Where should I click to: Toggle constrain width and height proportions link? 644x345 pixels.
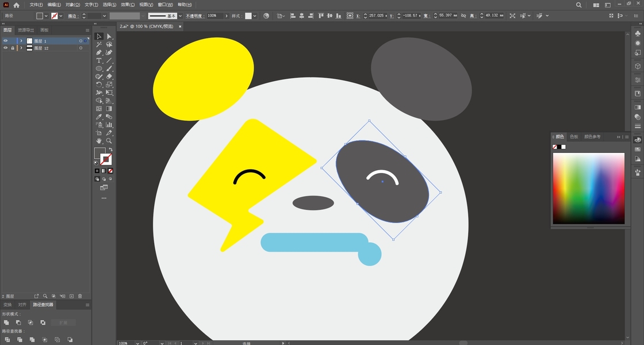tap(463, 16)
